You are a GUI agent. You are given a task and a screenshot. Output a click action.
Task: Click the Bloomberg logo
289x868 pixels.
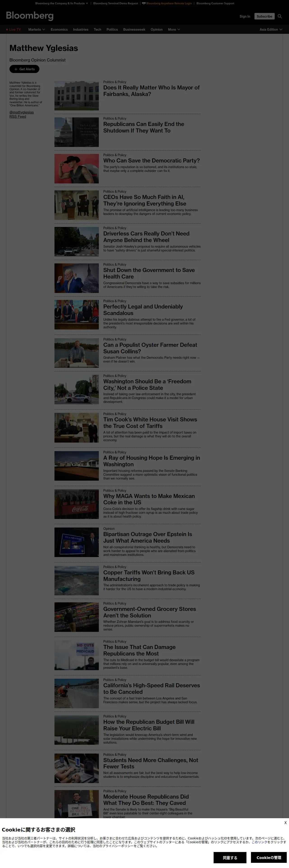[x=30, y=16]
